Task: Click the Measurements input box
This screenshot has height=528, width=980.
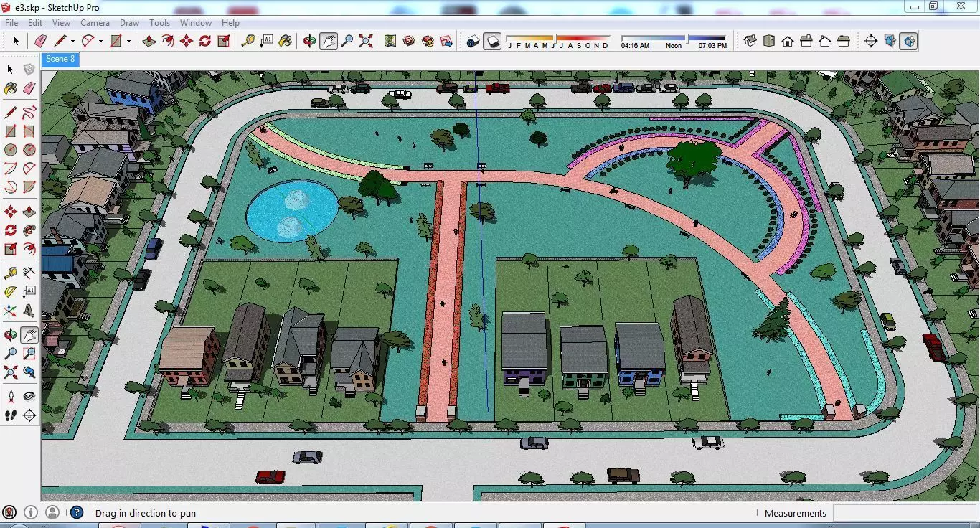Action: [x=904, y=513]
